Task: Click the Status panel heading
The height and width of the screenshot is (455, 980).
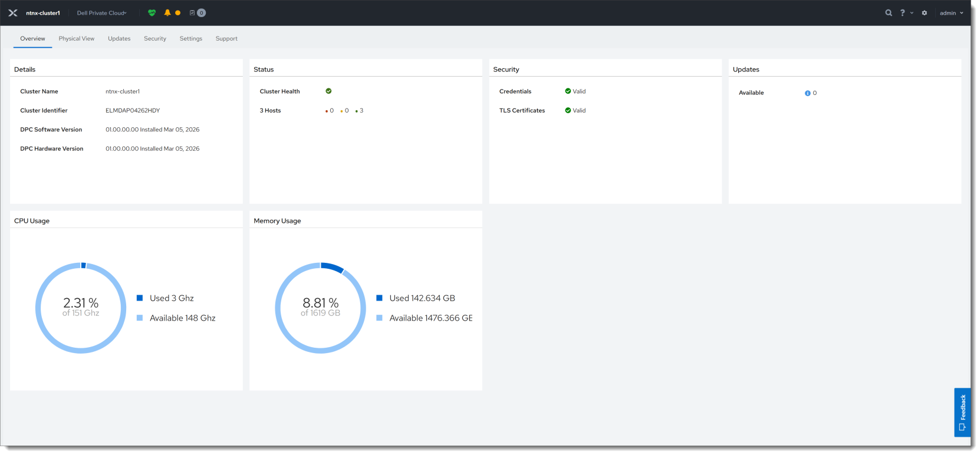Action: [x=264, y=70]
